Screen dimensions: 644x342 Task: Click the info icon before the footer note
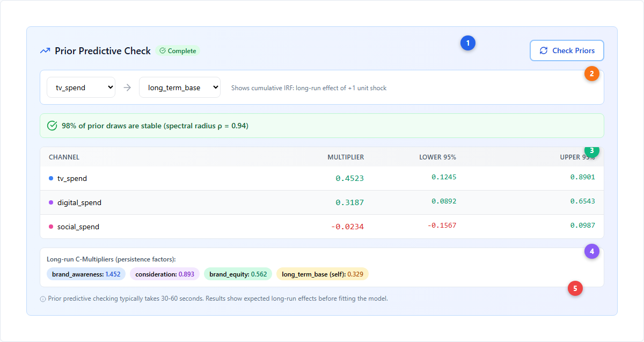click(43, 299)
